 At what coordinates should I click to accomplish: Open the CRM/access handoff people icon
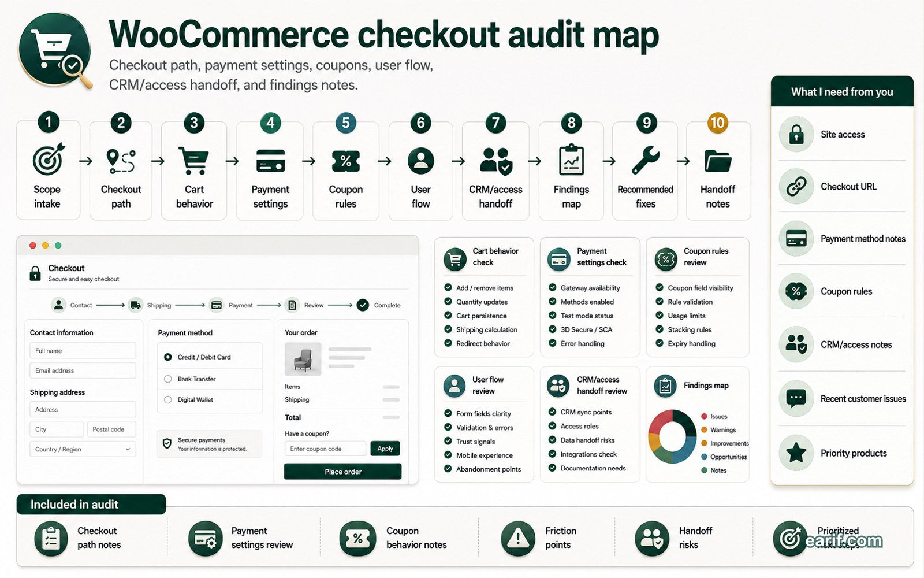(496, 161)
